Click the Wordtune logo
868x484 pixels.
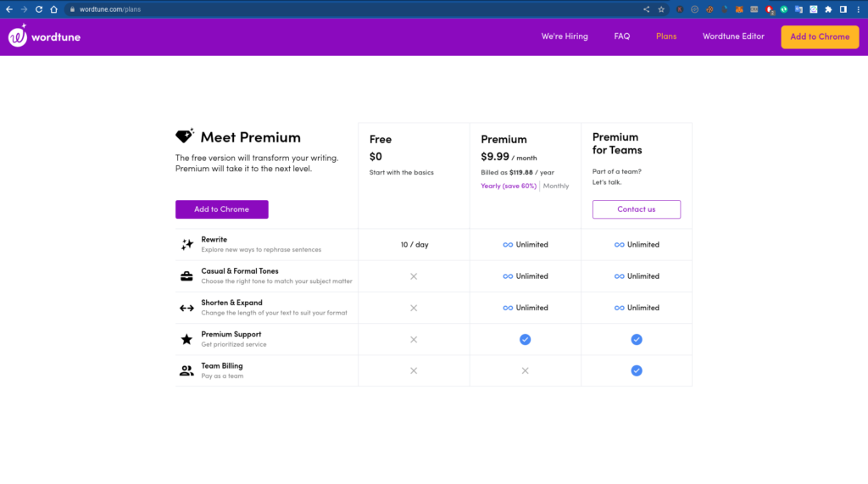(44, 36)
